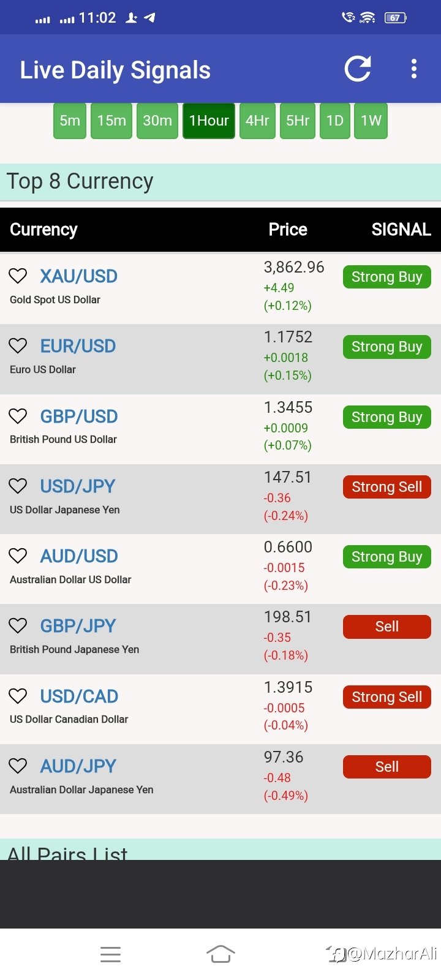Choose the 1D timeframe

(x=334, y=121)
